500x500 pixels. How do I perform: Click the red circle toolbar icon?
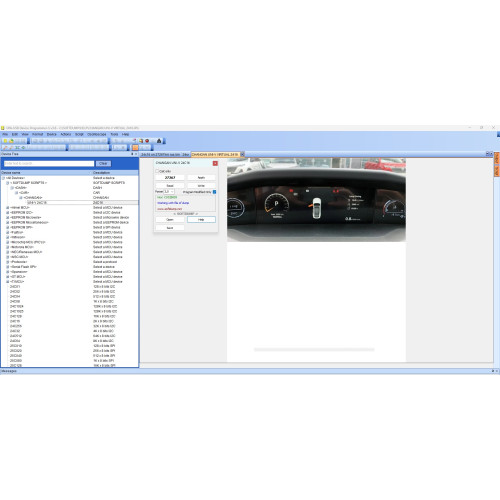(x=147, y=141)
